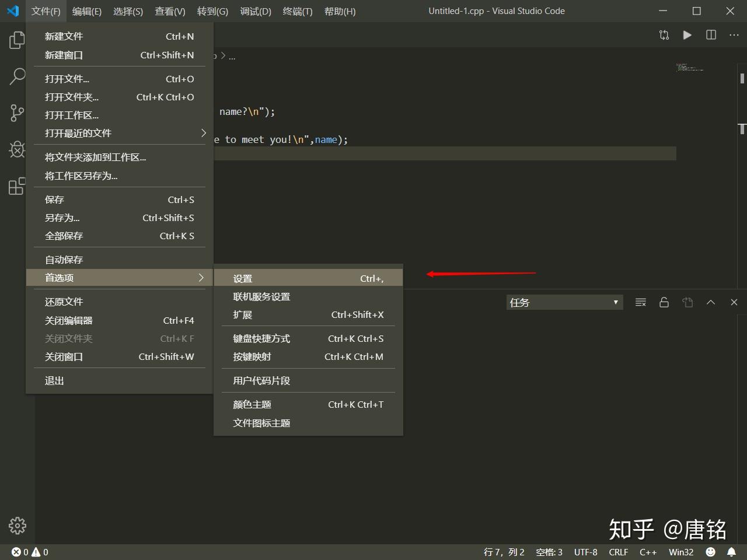This screenshot has height=560, width=747.
Task: Click C++ language mode selector
Action: coord(648,552)
